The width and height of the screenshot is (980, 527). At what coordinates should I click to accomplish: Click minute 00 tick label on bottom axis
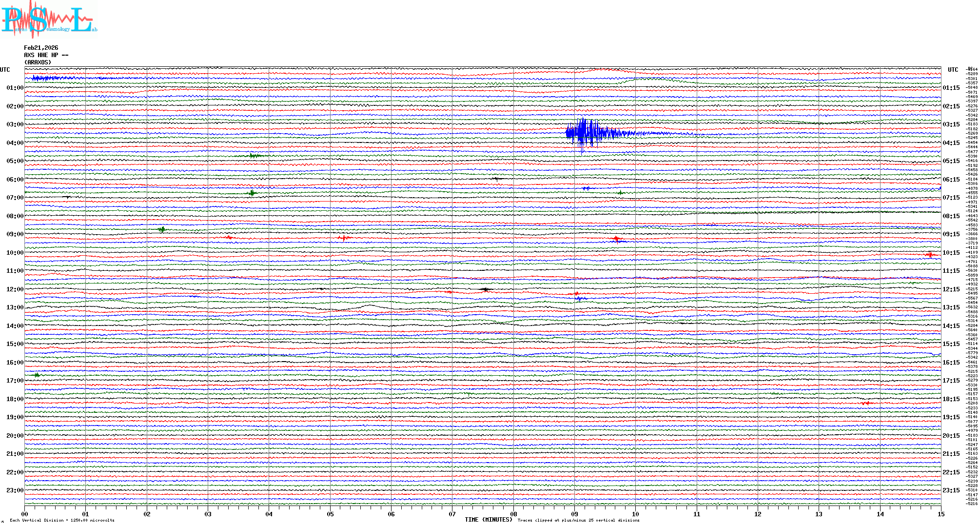tap(25, 514)
